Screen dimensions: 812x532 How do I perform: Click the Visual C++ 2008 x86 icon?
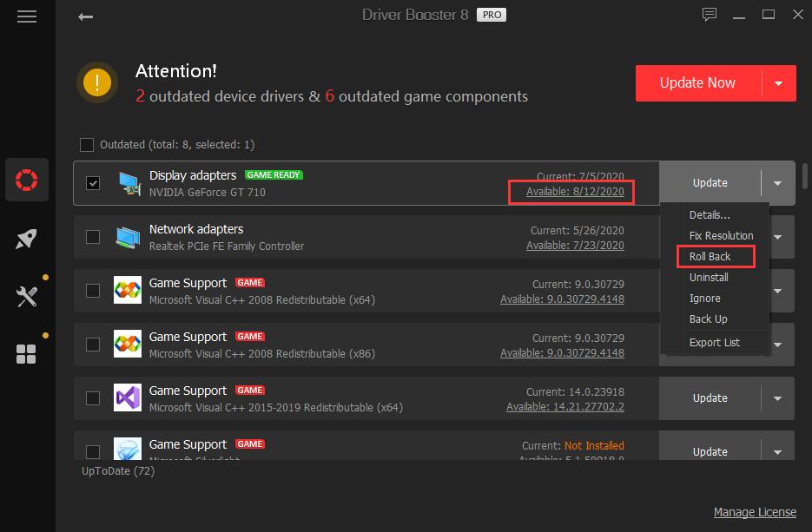click(x=128, y=344)
